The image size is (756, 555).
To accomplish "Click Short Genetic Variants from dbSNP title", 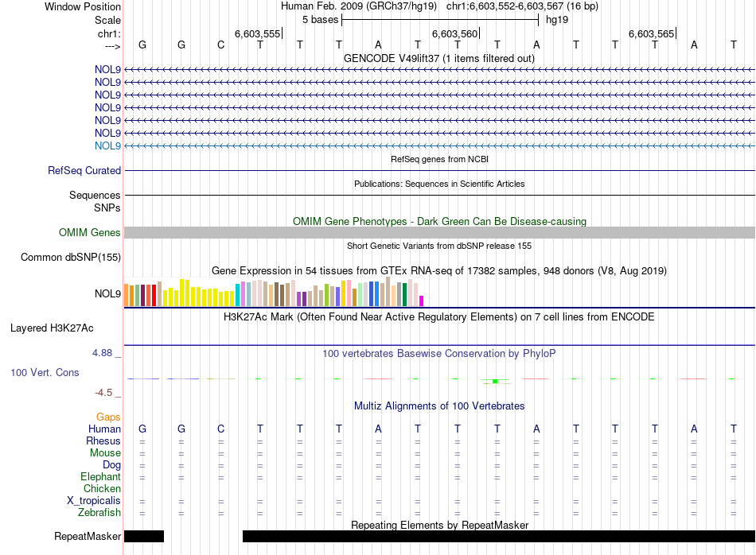I will 439,246.
